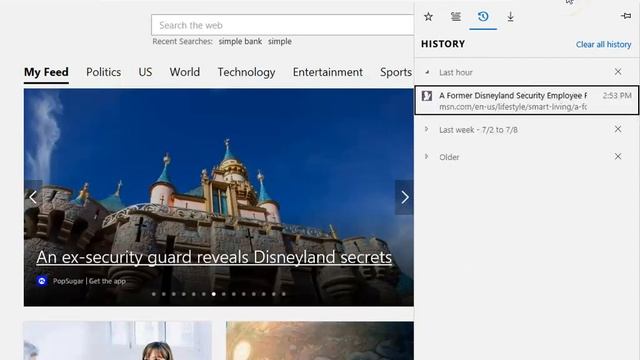Image resolution: width=640 pixels, height=360 pixels.
Task: Open the World news tab
Action: tap(184, 72)
